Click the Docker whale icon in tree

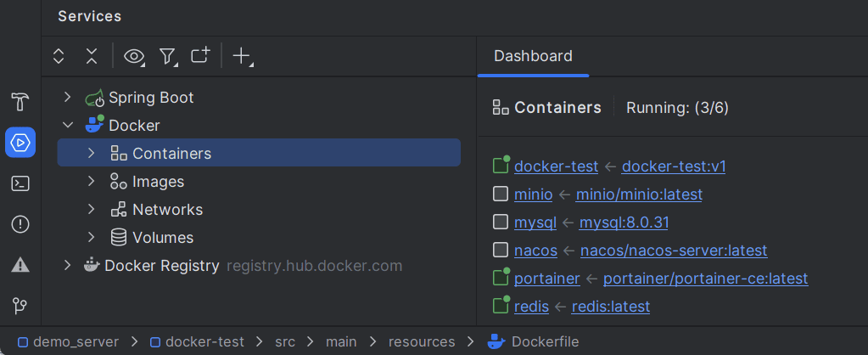pyautogui.click(x=95, y=124)
